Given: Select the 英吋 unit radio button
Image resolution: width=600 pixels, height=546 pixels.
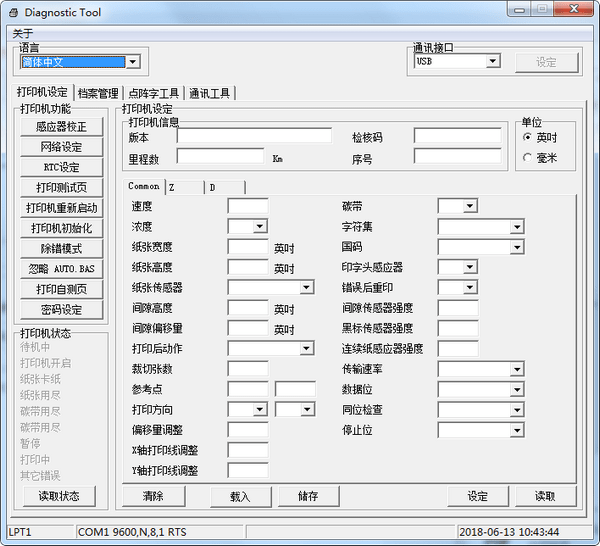Looking at the screenshot, I should tap(527, 138).
